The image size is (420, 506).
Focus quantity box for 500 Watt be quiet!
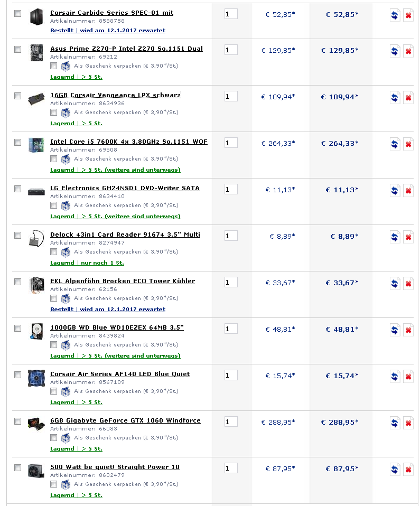tap(231, 468)
